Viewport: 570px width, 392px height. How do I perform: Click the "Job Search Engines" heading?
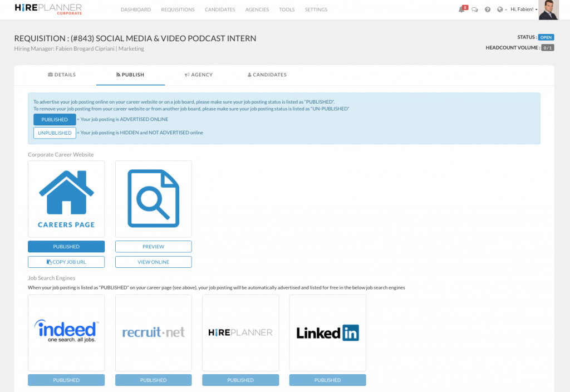click(52, 278)
